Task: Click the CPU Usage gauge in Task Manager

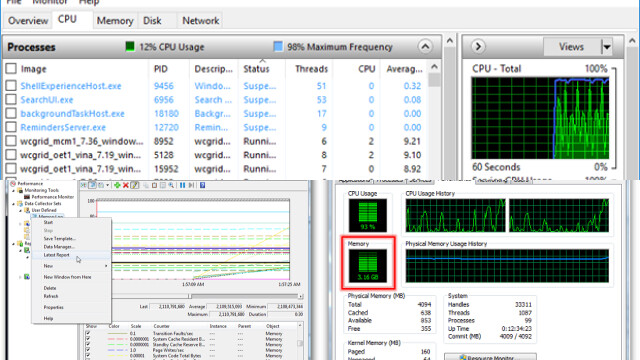Action: 368,216
